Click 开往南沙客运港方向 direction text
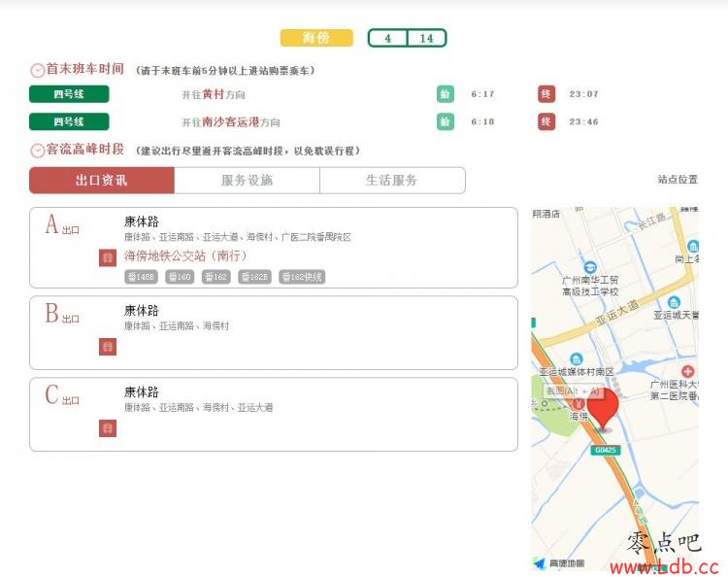Image resolution: width=728 pixels, height=577 pixels. coord(231,122)
